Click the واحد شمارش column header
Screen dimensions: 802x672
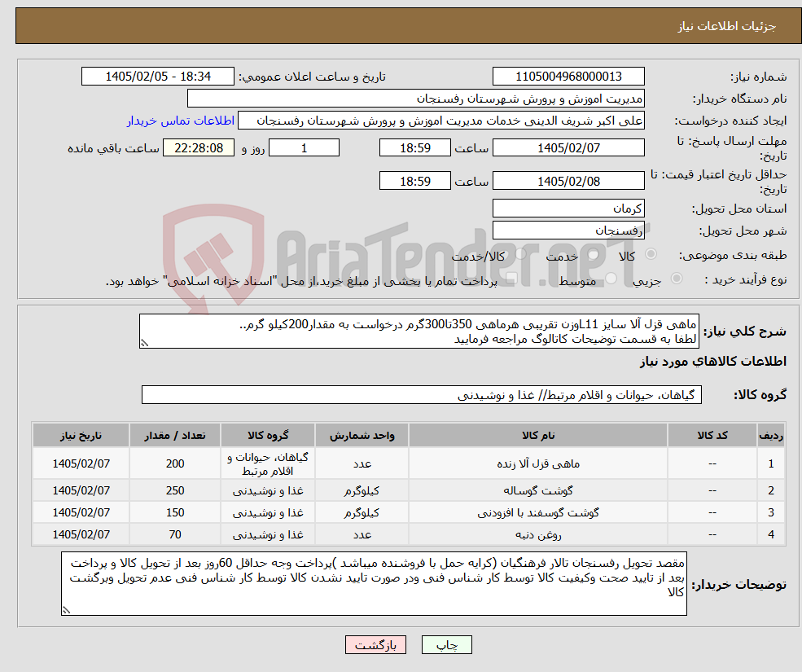click(x=362, y=436)
